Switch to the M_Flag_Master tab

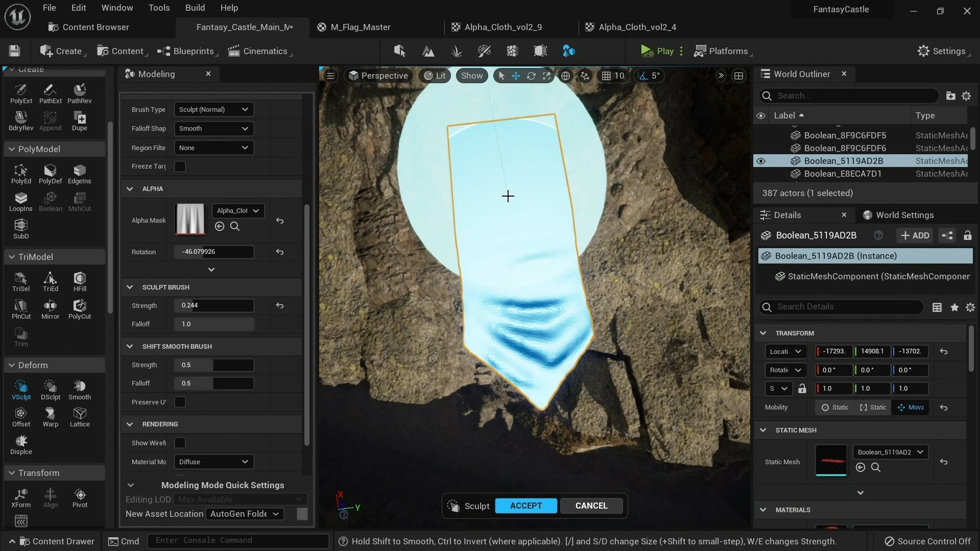tap(360, 27)
